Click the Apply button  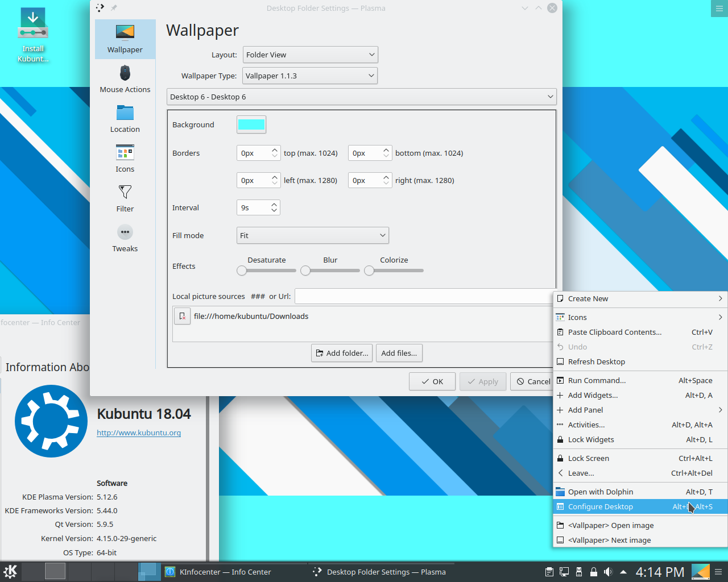pos(483,381)
